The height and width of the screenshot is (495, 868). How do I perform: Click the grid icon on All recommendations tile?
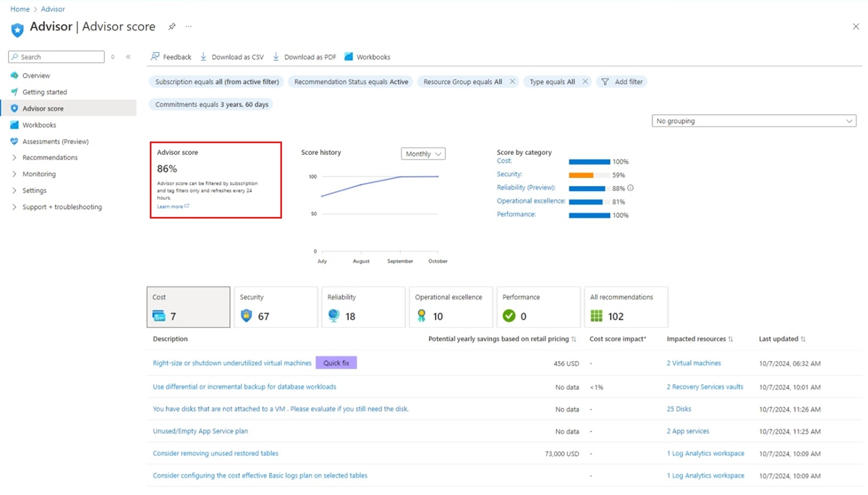[x=597, y=316]
